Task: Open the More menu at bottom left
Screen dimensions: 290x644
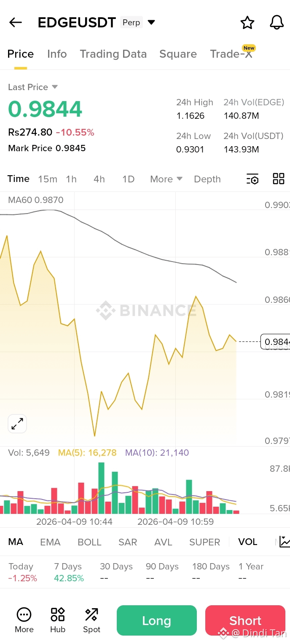Action: point(24,620)
